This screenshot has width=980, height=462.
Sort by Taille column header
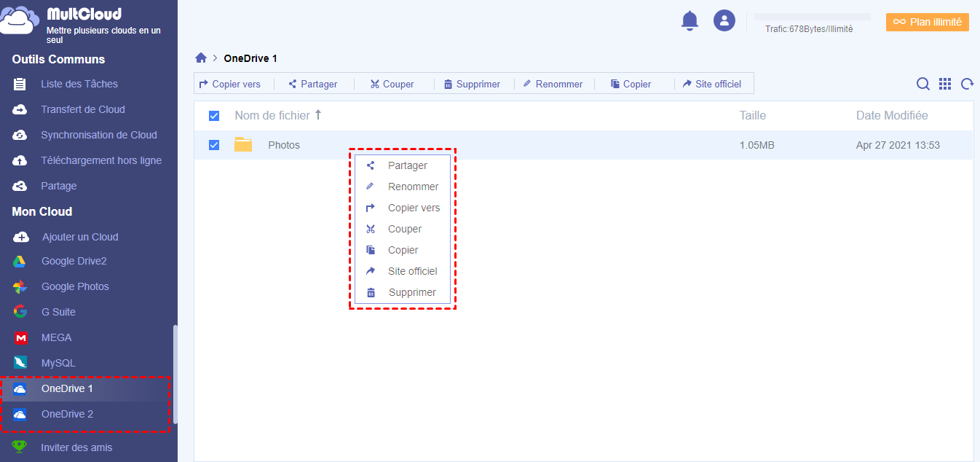(753, 115)
